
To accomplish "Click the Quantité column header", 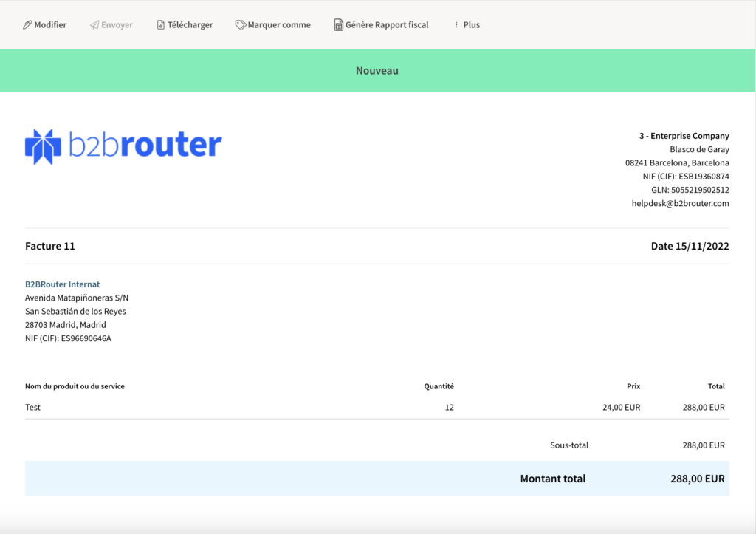I will [x=439, y=386].
